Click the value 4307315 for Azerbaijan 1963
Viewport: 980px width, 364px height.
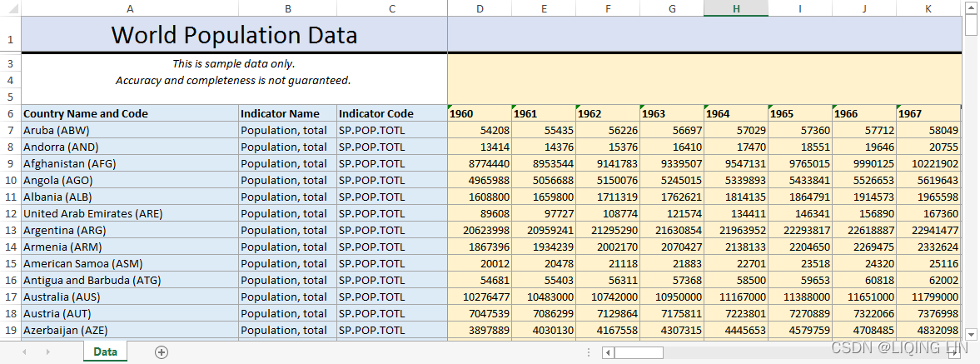(x=672, y=329)
